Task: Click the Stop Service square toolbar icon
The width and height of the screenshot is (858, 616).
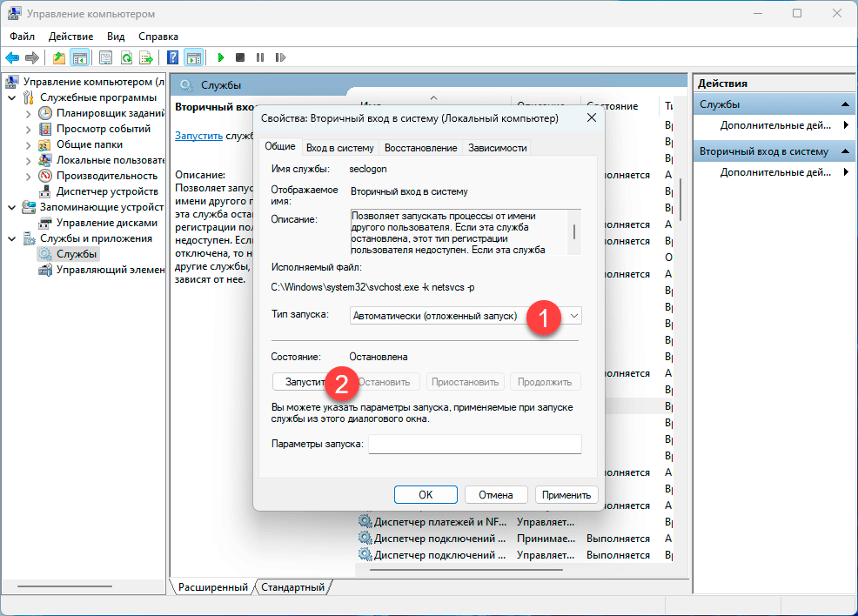Action: coord(240,57)
